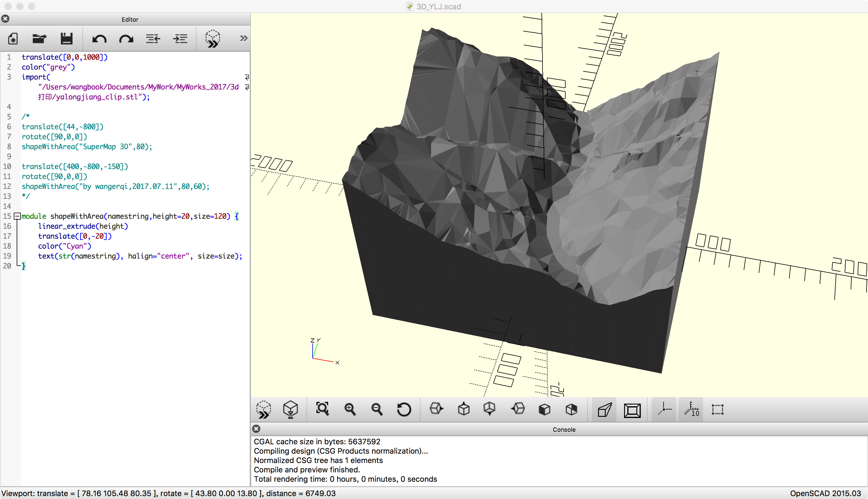Save the file with the floppy icon
Image resolution: width=868 pixels, height=499 pixels.
click(x=66, y=39)
